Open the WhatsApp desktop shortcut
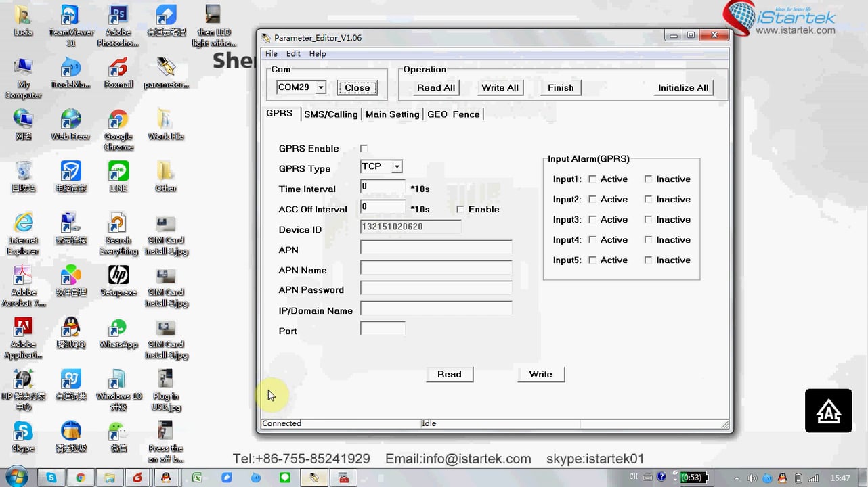The image size is (868, 487). [x=118, y=333]
